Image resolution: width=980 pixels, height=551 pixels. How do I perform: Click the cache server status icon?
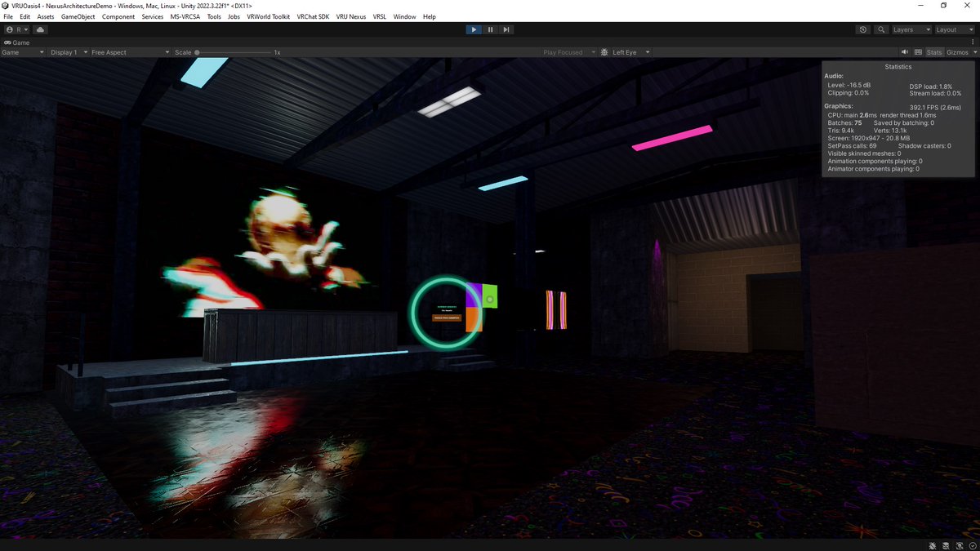[946, 544]
